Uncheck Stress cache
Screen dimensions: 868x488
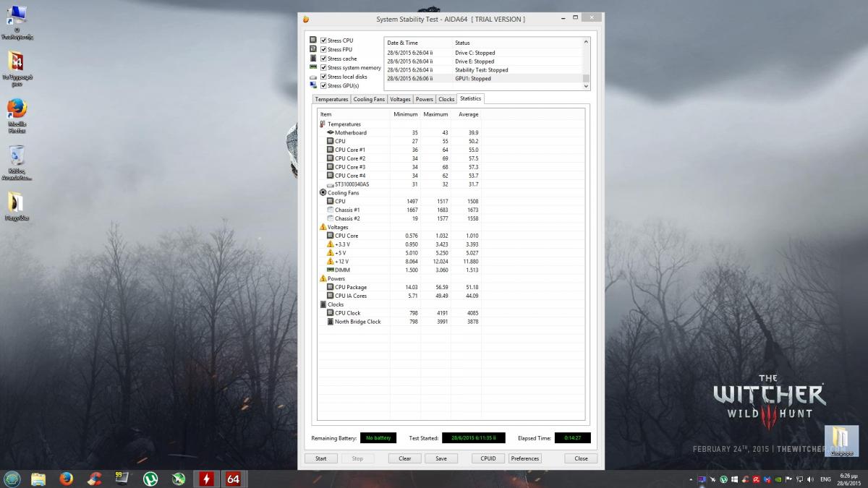click(323, 59)
